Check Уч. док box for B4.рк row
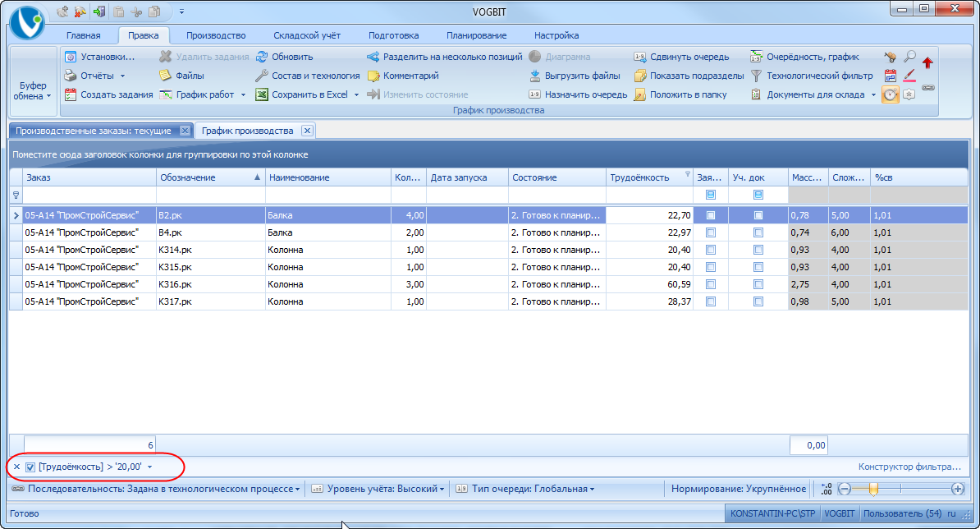The image size is (980, 529). 758,232
